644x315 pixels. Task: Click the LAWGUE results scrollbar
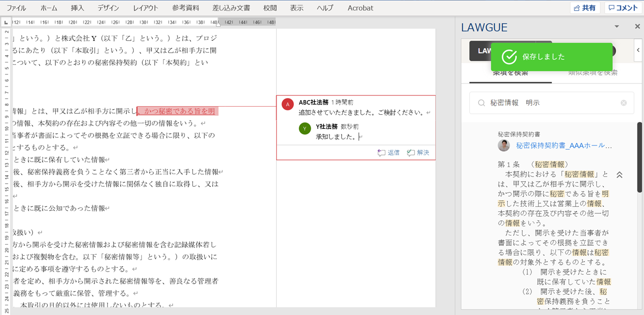tap(639, 157)
